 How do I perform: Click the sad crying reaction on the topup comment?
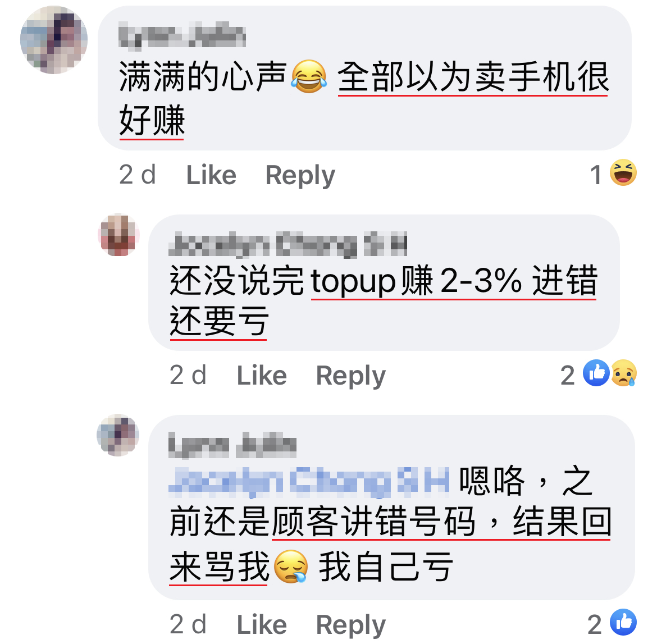[624, 373]
